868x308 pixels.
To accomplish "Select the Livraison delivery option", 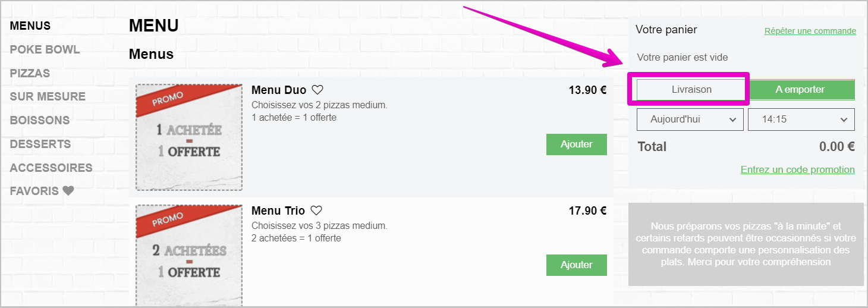I will pyautogui.click(x=691, y=90).
